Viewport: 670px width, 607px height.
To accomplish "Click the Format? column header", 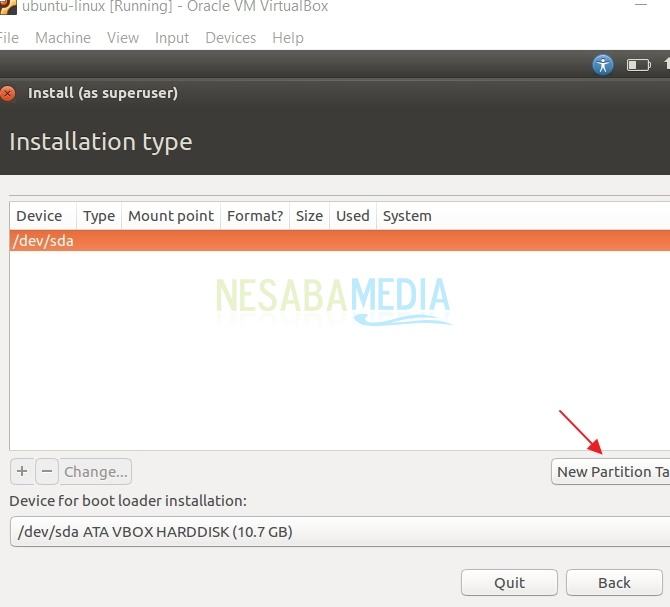I will click(255, 216).
